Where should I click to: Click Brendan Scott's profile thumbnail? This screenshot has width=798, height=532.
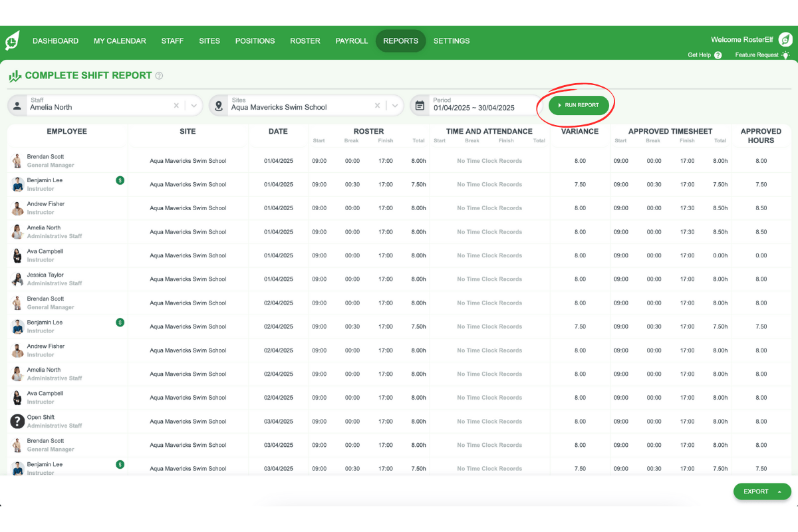pos(16,160)
